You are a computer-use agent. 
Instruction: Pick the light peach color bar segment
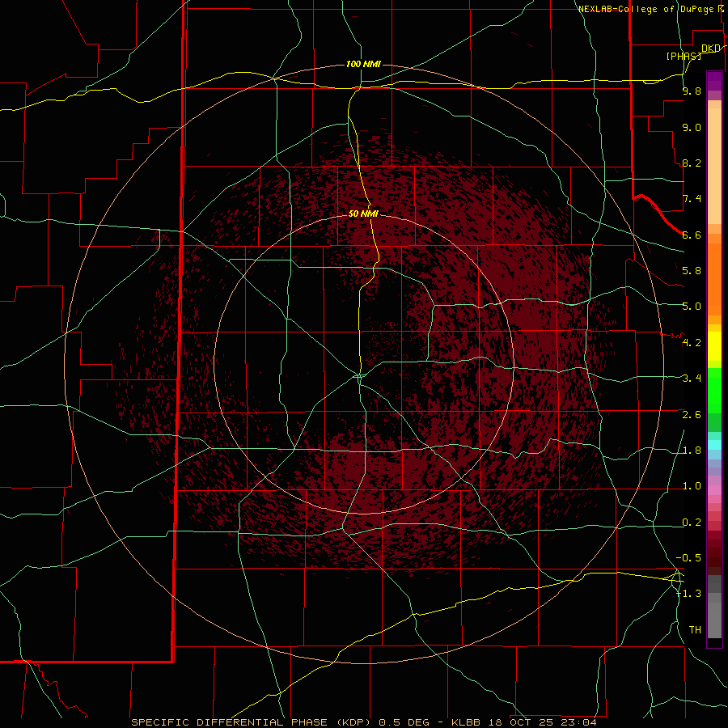pyautogui.click(x=714, y=167)
